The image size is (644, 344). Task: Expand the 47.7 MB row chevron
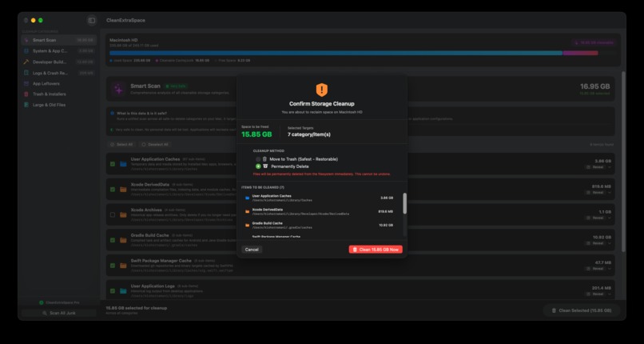pos(610,269)
